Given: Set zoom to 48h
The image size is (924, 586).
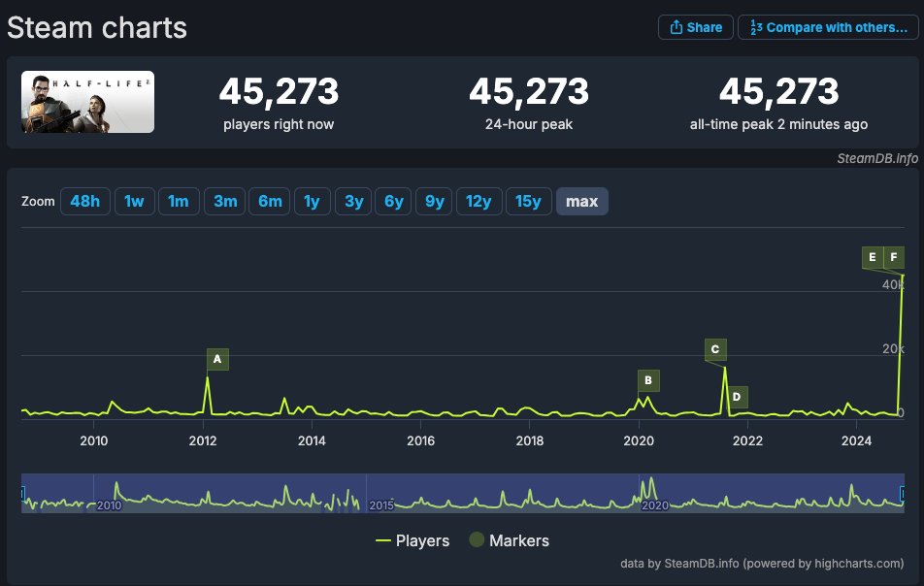Looking at the screenshot, I should coord(84,202).
